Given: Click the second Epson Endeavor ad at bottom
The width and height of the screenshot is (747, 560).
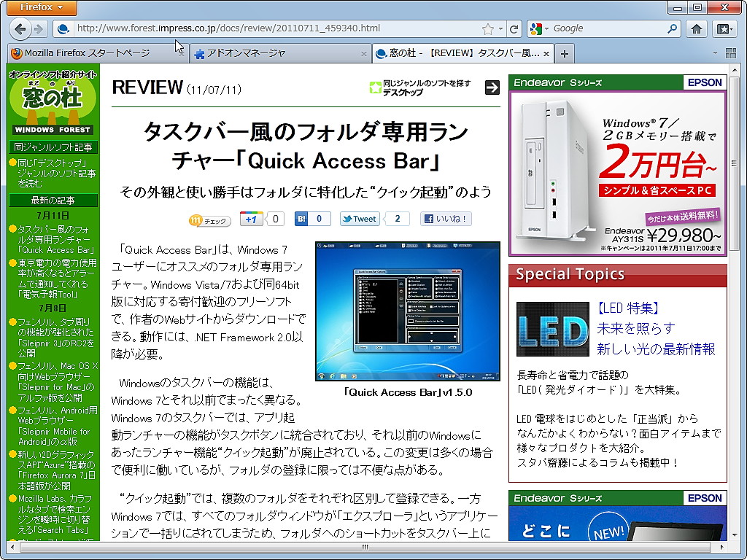Looking at the screenshot, I should coord(618,516).
